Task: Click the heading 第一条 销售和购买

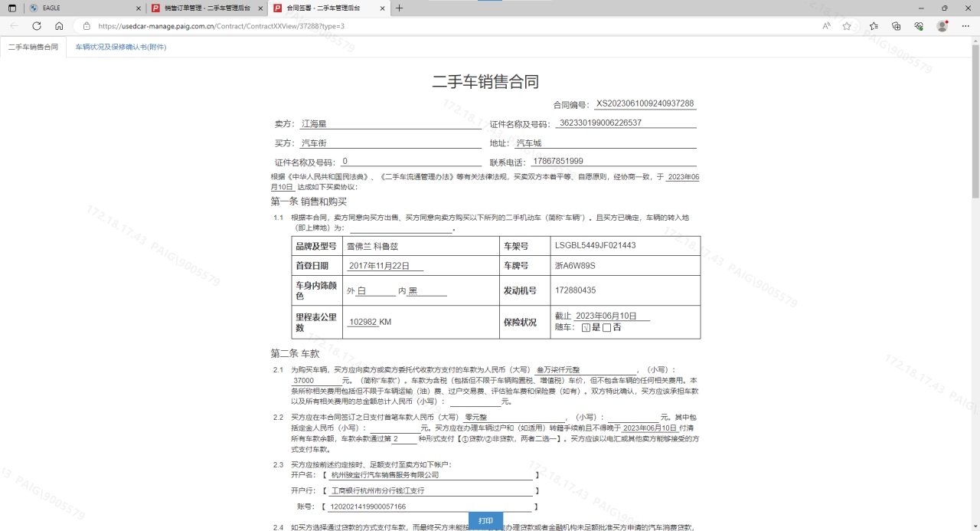Action: coord(309,202)
